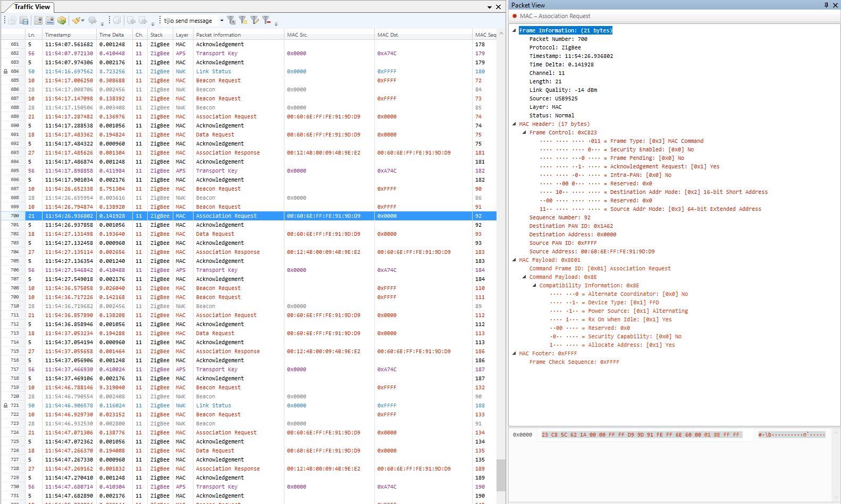Select packet 702 Data Request row
This screenshot has width=841, height=504.
pos(249,234)
